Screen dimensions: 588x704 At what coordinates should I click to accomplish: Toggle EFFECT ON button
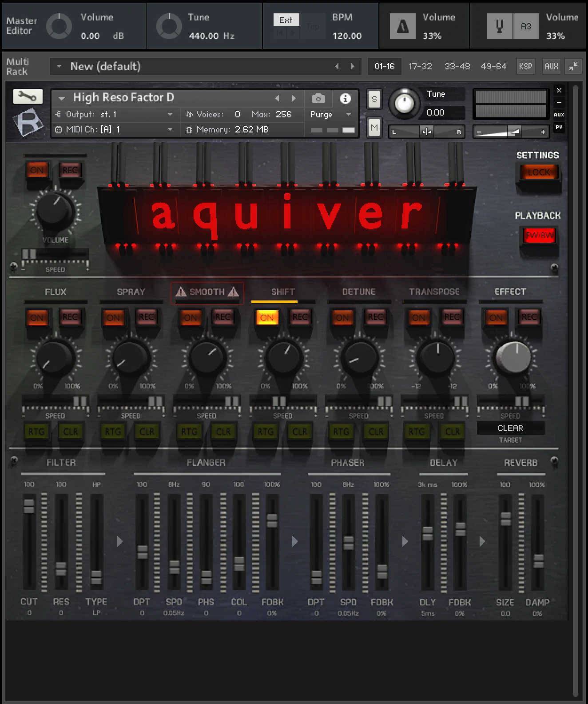click(x=496, y=318)
